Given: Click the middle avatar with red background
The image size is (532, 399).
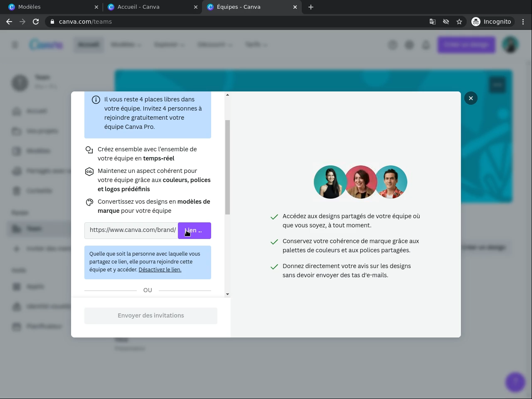Looking at the screenshot, I should coord(360,182).
